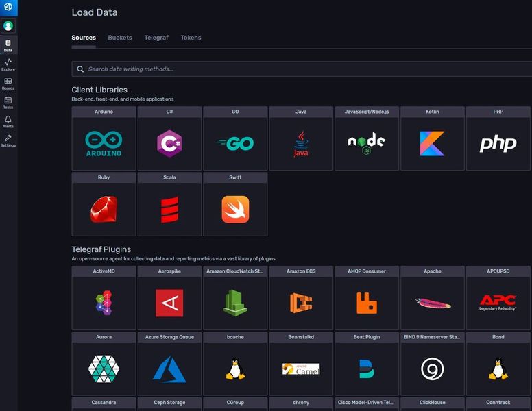
Task: Click the Aerospike card title
Action: tap(169, 271)
